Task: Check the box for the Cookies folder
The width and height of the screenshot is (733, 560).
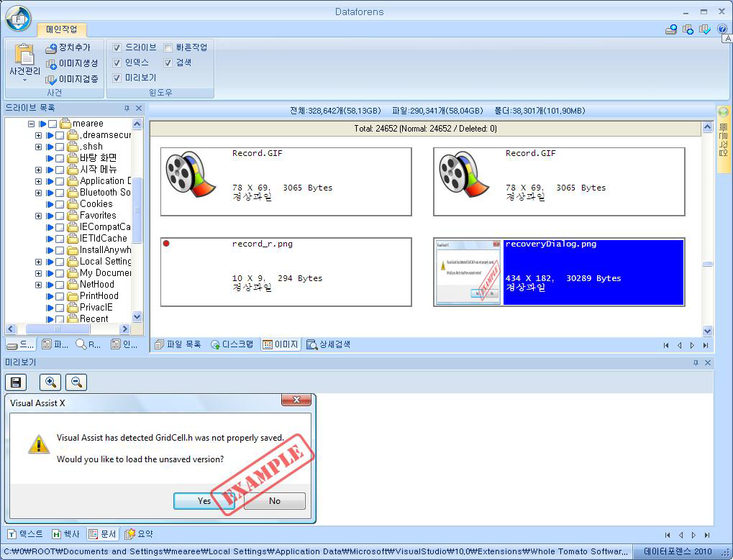Action: click(60, 204)
